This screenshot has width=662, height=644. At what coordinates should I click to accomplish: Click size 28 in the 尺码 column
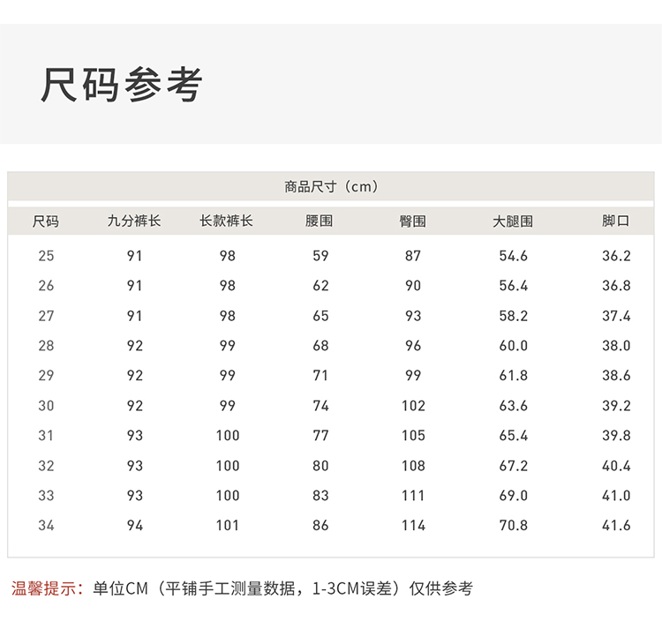46,346
